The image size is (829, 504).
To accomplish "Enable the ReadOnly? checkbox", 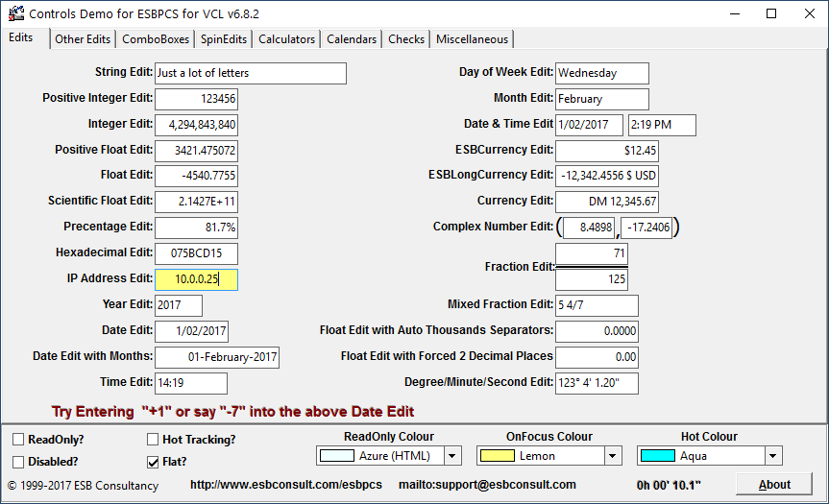I will 19,440.
